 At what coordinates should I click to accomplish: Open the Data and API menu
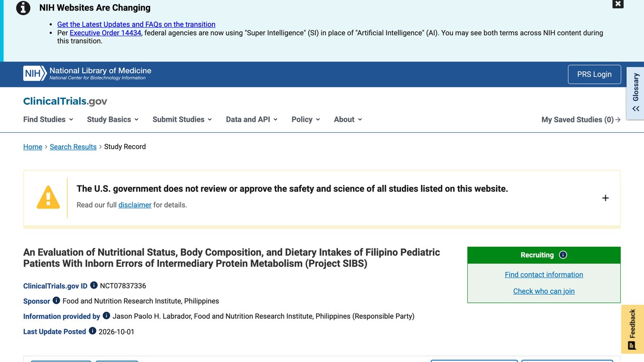[x=252, y=119]
